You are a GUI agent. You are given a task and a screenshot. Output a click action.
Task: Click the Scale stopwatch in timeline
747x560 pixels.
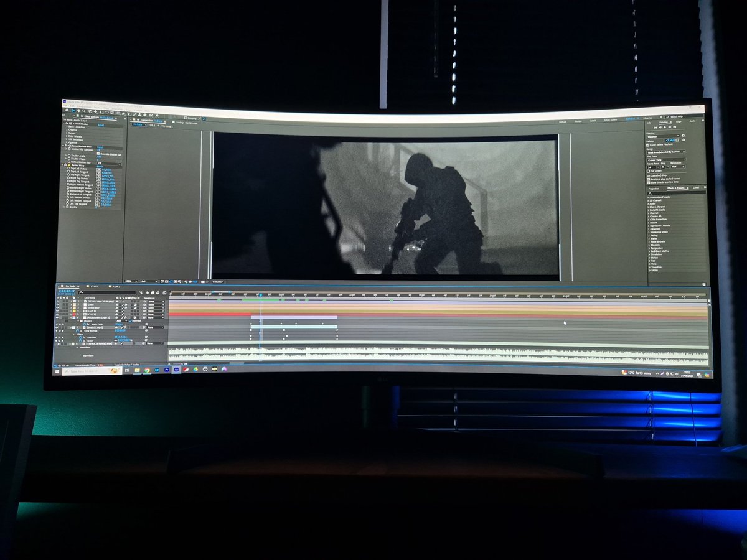tap(80, 340)
